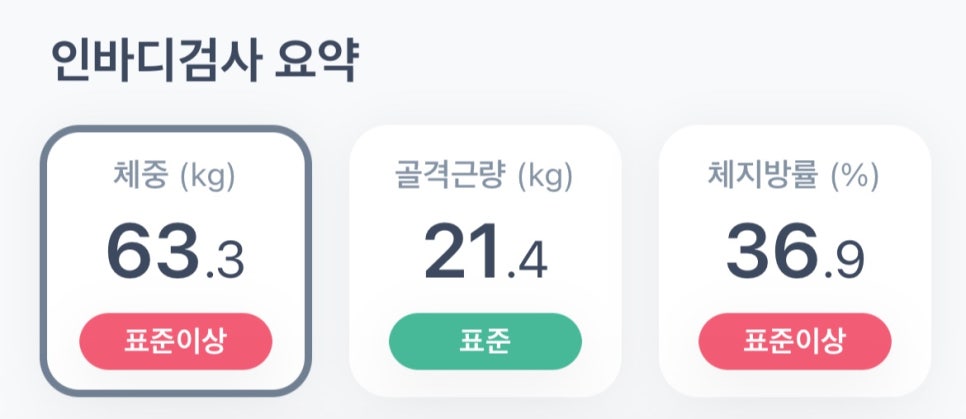Click the 36 body fat number
966x419 pixels.
[772, 251]
